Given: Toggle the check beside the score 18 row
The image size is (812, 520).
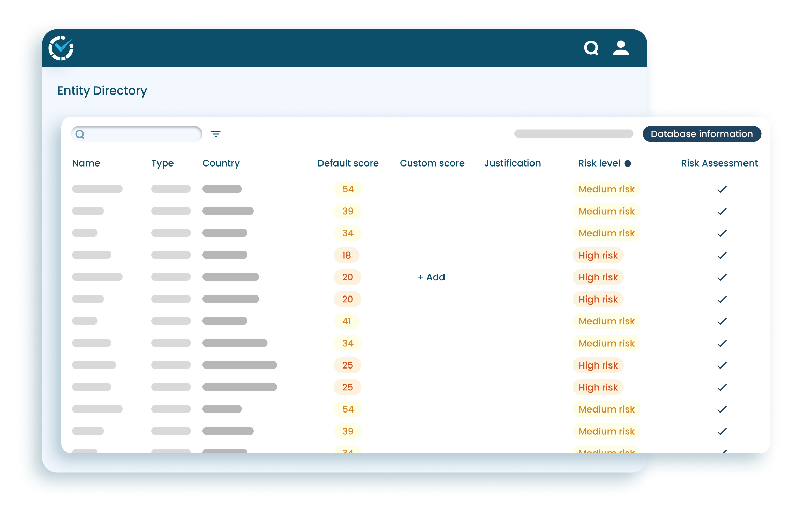Looking at the screenshot, I should click(x=722, y=255).
